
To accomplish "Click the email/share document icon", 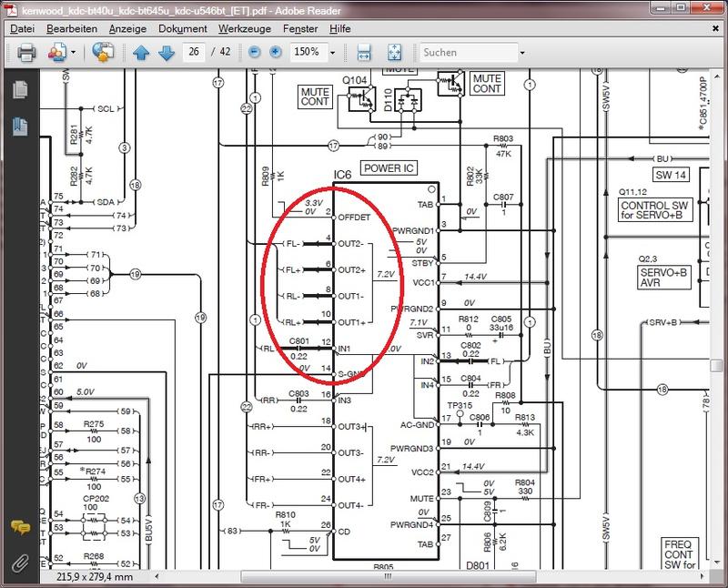I will tap(56, 53).
